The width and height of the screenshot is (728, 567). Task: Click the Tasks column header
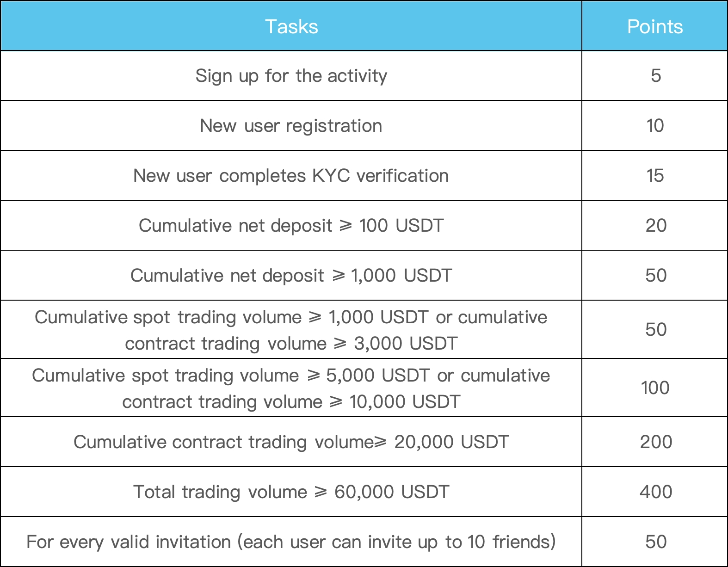(291, 26)
